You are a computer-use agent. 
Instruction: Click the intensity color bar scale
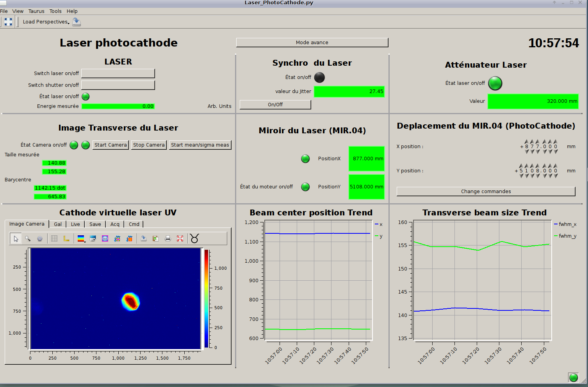click(206, 299)
